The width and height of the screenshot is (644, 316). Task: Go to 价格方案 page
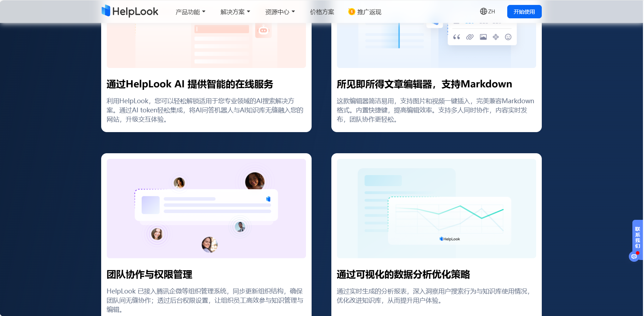(x=322, y=12)
